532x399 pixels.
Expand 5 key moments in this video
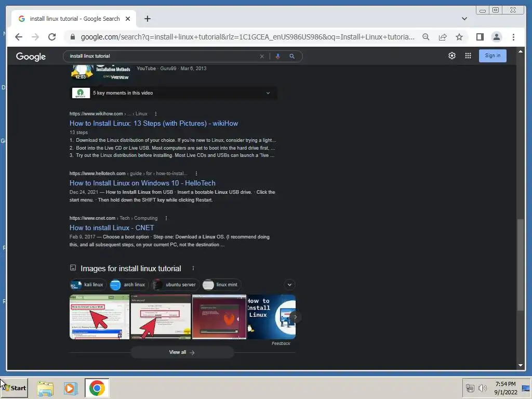(174, 93)
